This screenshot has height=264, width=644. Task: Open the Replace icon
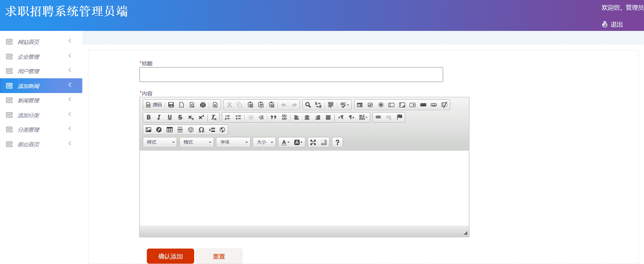click(318, 105)
